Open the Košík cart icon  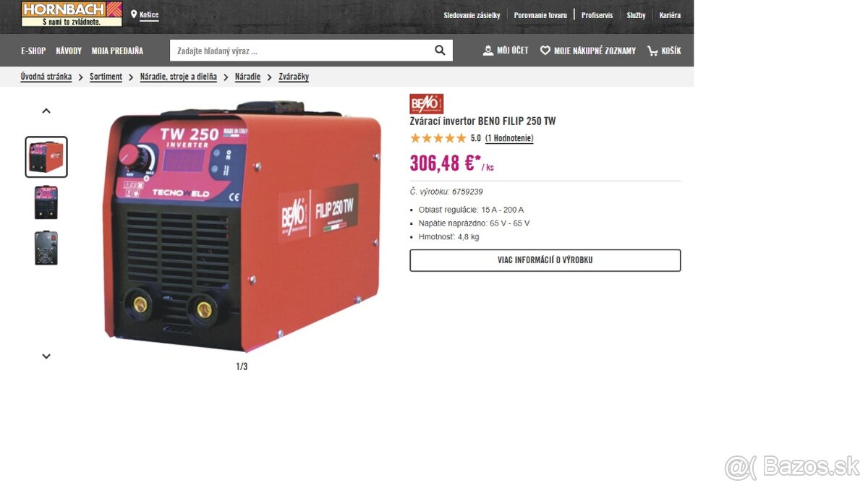[x=652, y=51]
